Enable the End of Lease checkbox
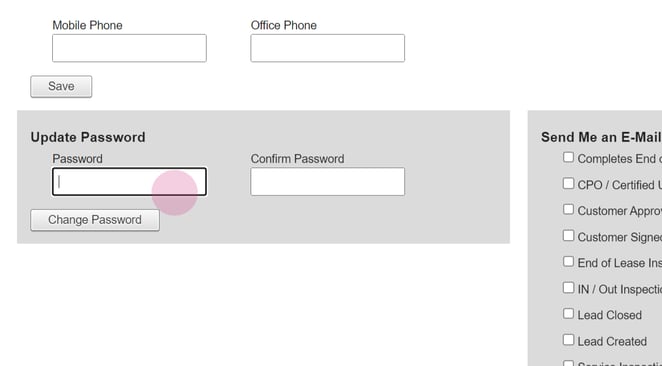662x366 pixels. coord(568,262)
